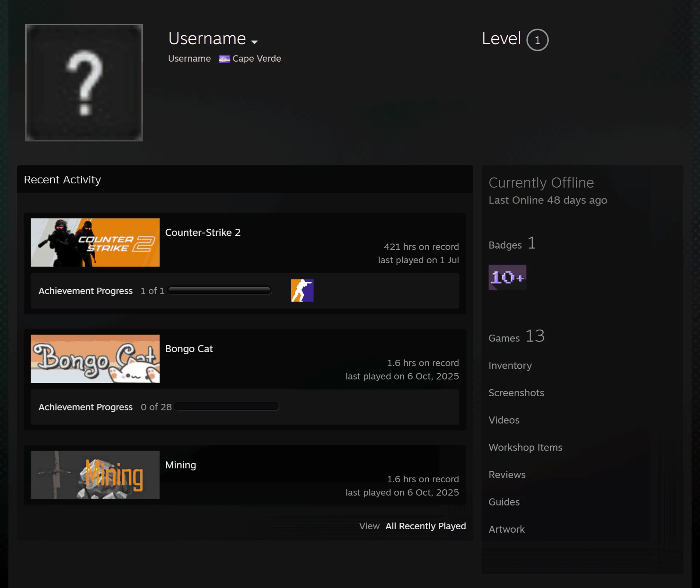Click the 'Last Online 48 days ago' text
700x588 pixels.
click(548, 200)
